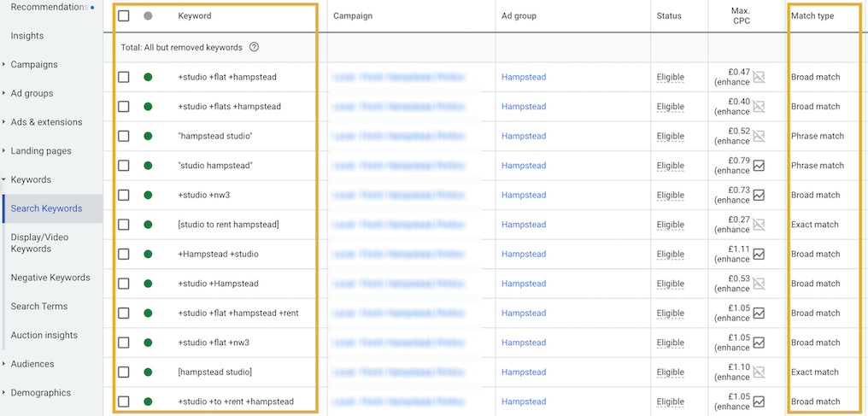Toggle status dot for +studio +flat +hampstead +rent
The height and width of the screenshot is (416, 868).
tap(148, 313)
